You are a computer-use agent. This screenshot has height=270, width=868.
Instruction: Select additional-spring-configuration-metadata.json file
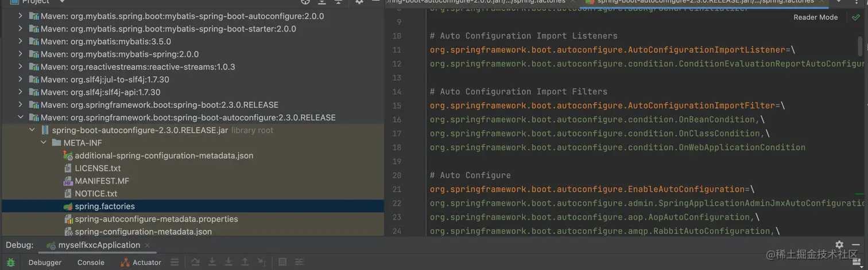(x=164, y=155)
